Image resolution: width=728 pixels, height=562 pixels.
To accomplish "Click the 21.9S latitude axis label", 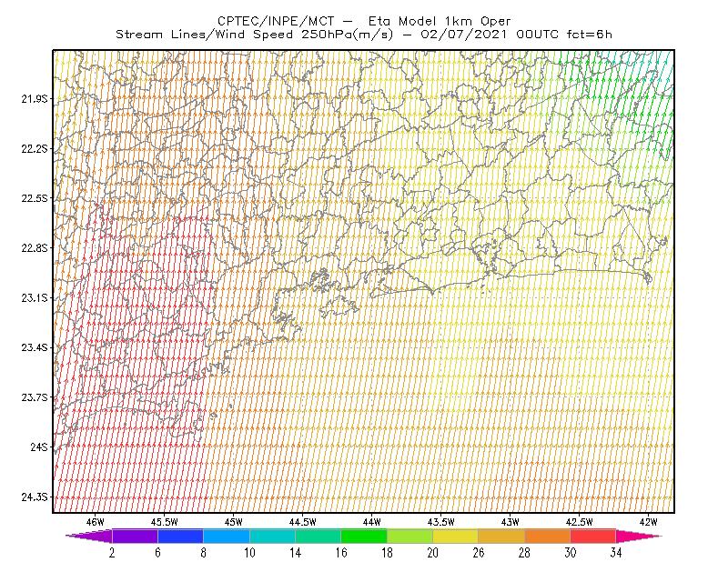I will 35,98.
